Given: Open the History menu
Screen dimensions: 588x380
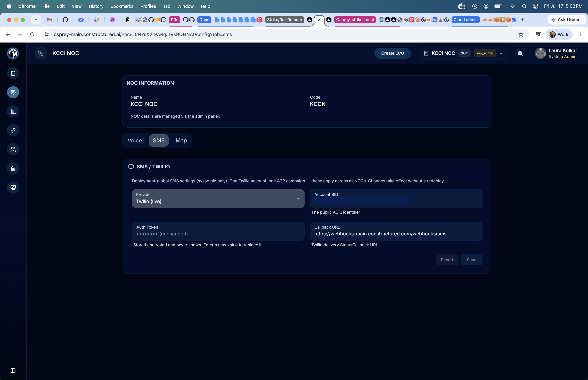Looking at the screenshot, I should [x=96, y=6].
